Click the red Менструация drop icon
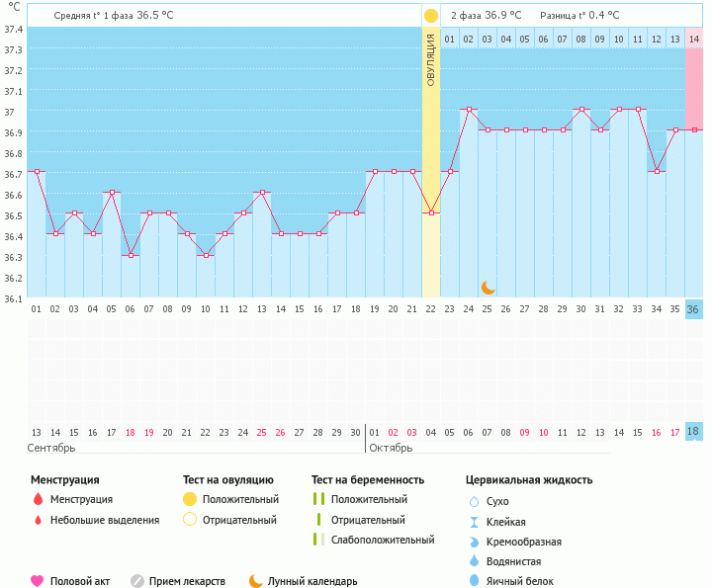Screen dimensions: 712x588 [x=38, y=499]
